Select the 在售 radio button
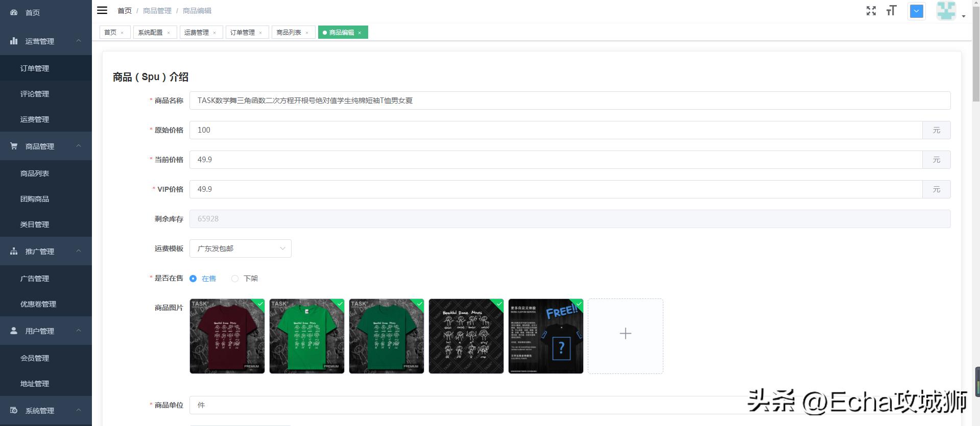 click(193, 279)
